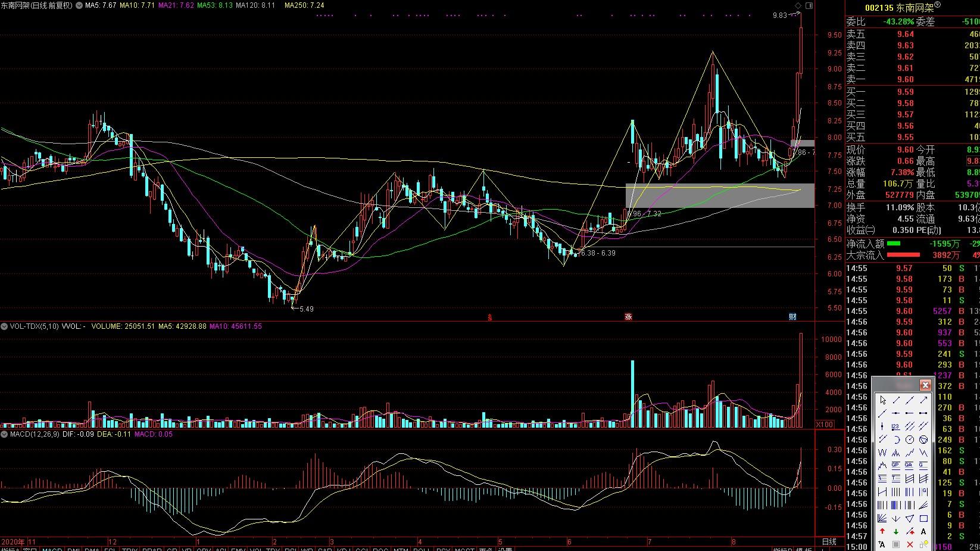
Task: Select the text annotation 'A' tool
Action: [x=923, y=531]
